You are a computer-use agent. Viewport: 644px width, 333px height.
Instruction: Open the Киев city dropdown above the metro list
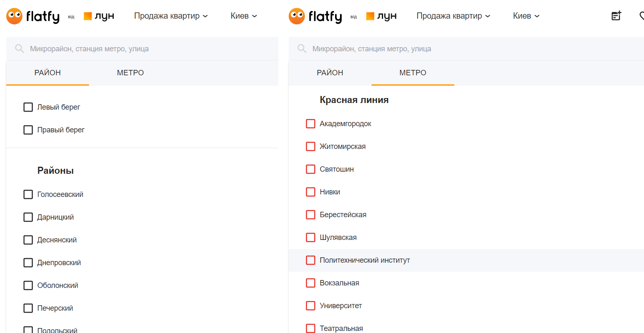(526, 16)
